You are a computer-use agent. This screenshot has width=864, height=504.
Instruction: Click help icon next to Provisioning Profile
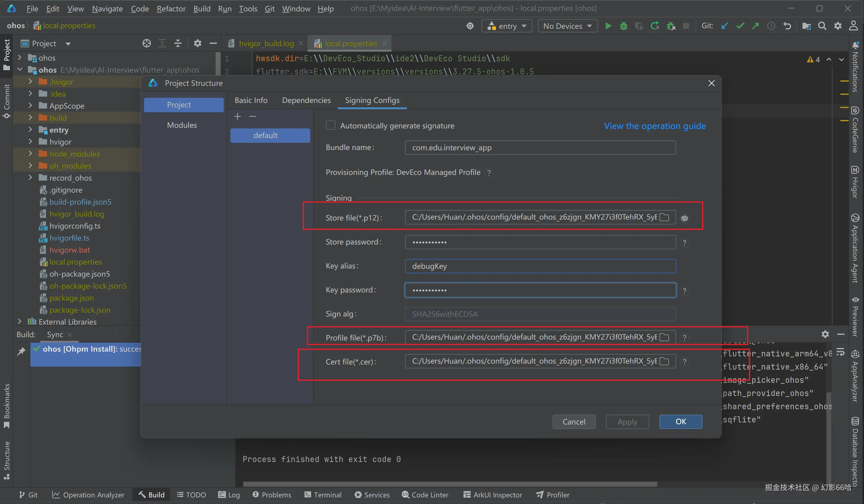pyautogui.click(x=489, y=173)
